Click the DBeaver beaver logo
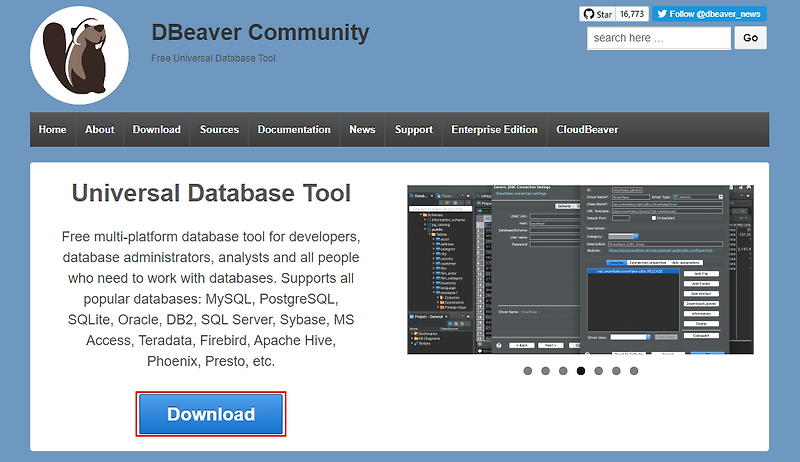The width and height of the screenshot is (800, 462). click(79, 55)
